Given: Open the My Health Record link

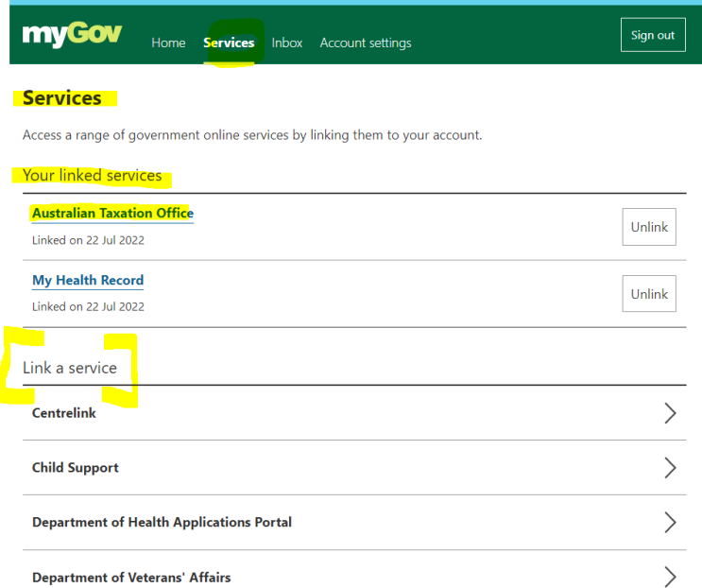Looking at the screenshot, I should pyautogui.click(x=88, y=281).
